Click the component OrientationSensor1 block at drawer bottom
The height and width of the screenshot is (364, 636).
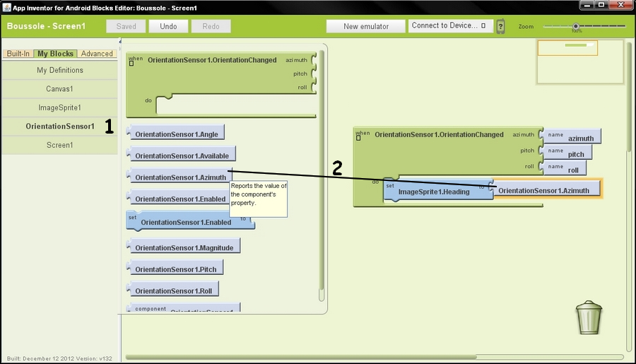[184, 307]
